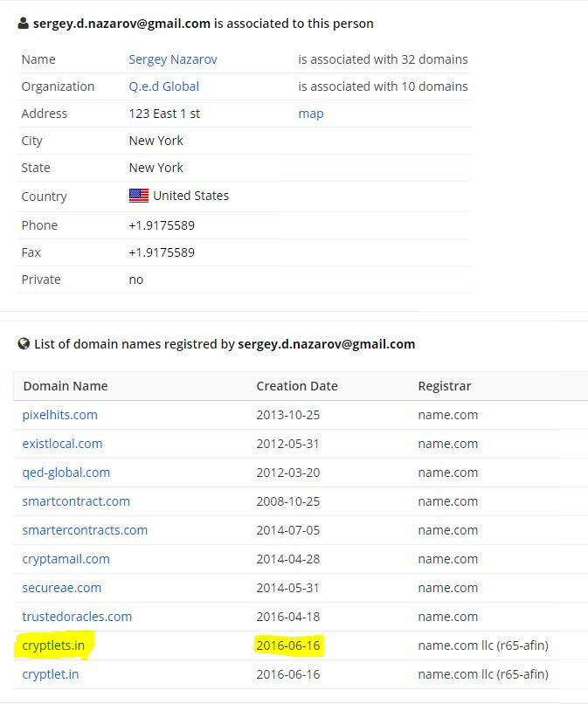This screenshot has width=588, height=704.
Task: Click the Registrar column header
Action: (445, 386)
